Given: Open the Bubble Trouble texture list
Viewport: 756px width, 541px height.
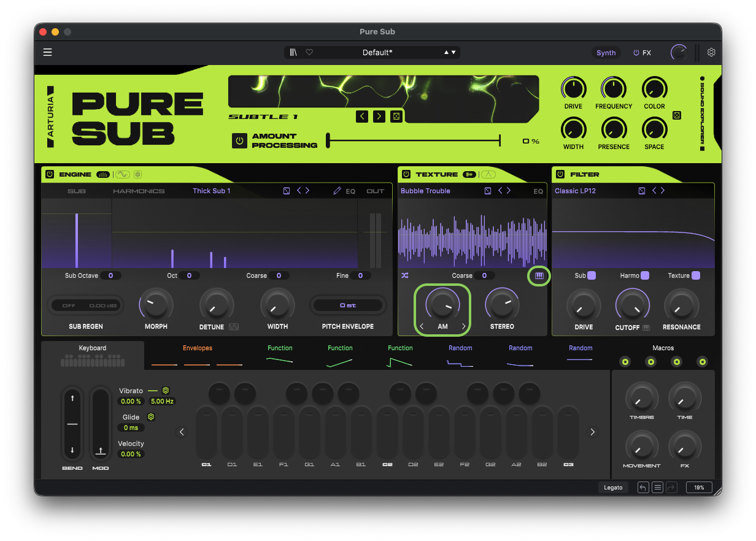Looking at the screenshot, I should pyautogui.click(x=425, y=191).
